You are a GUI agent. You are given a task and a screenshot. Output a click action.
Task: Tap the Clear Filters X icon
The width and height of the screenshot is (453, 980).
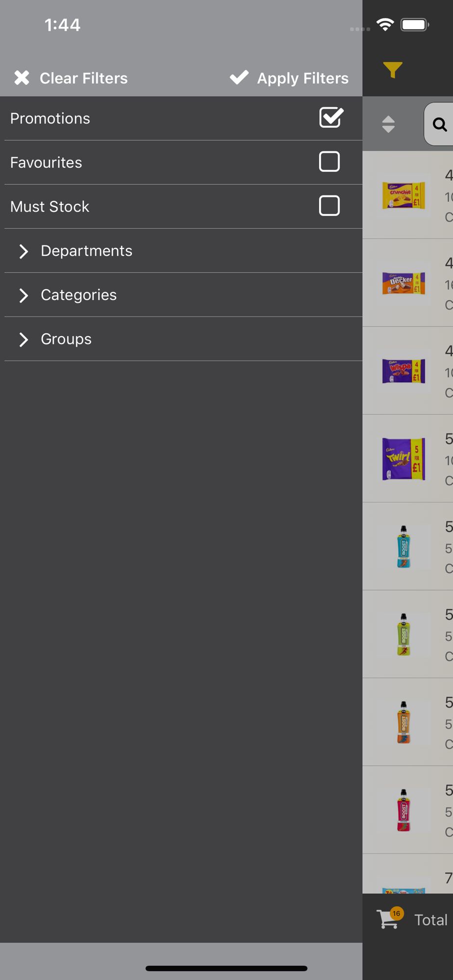click(22, 77)
